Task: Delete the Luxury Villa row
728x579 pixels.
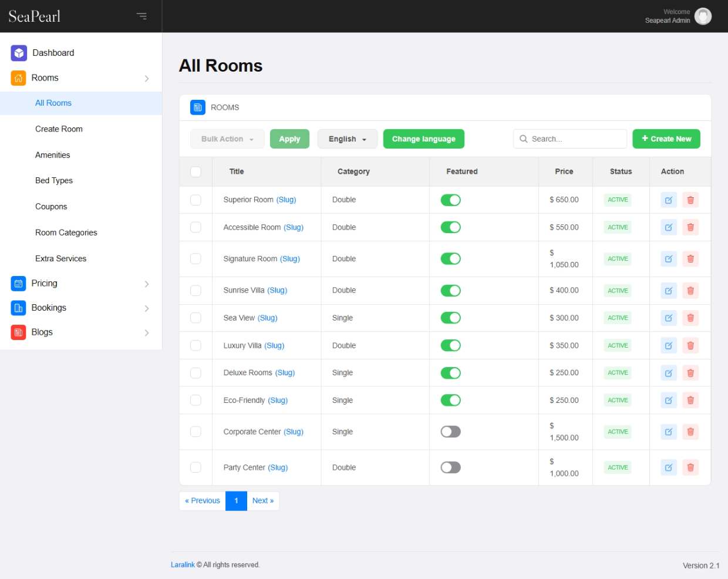Action: coord(690,346)
